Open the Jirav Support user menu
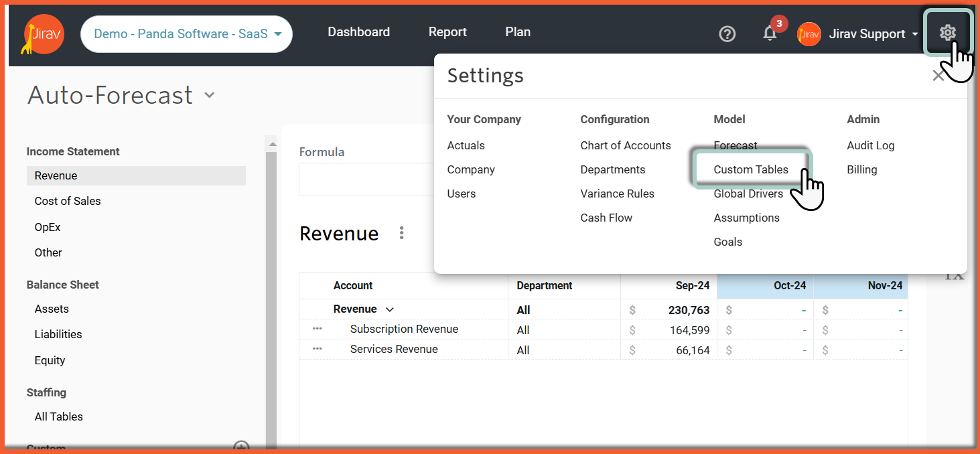980x454 pixels. 873,33
